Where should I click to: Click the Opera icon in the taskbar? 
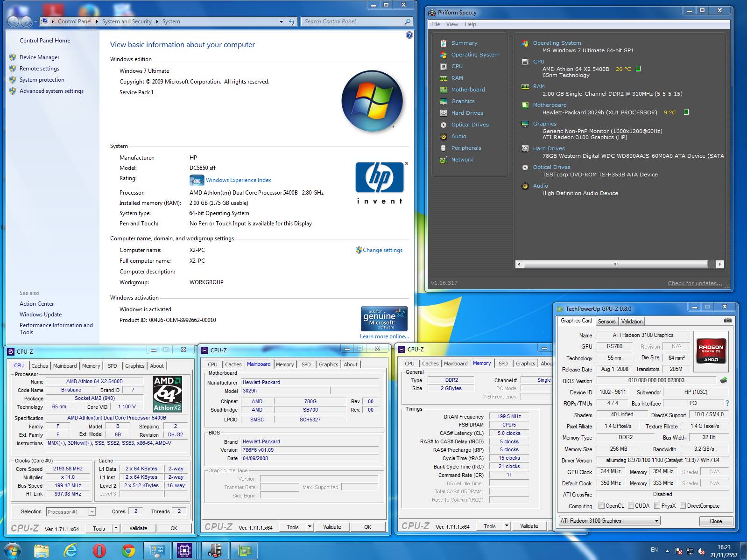[99, 551]
